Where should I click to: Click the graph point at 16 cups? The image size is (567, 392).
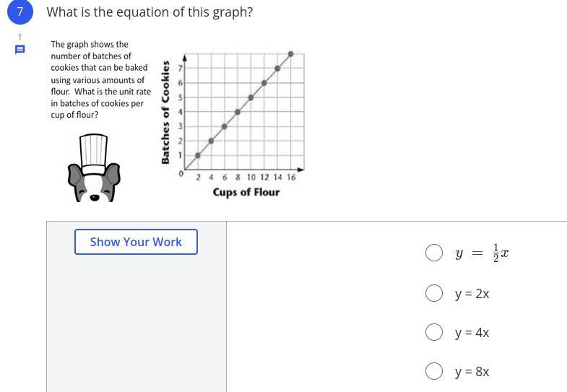tap(291, 54)
